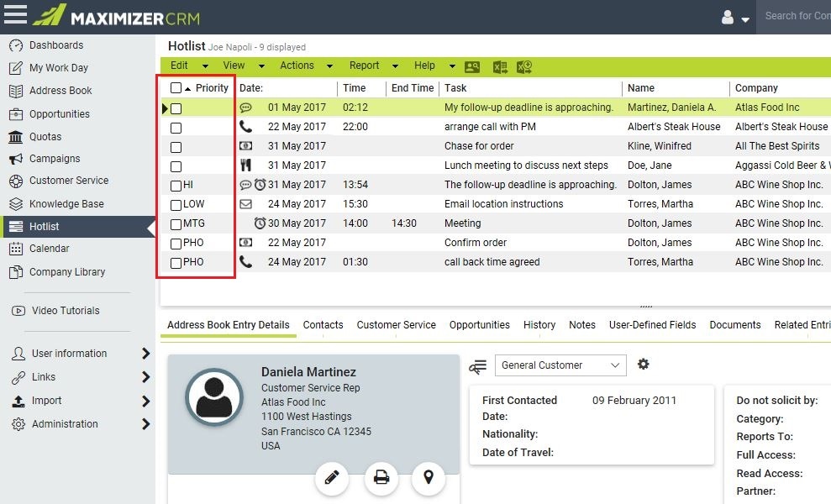
Task: Open the user account profile icon
Action: 728,18
